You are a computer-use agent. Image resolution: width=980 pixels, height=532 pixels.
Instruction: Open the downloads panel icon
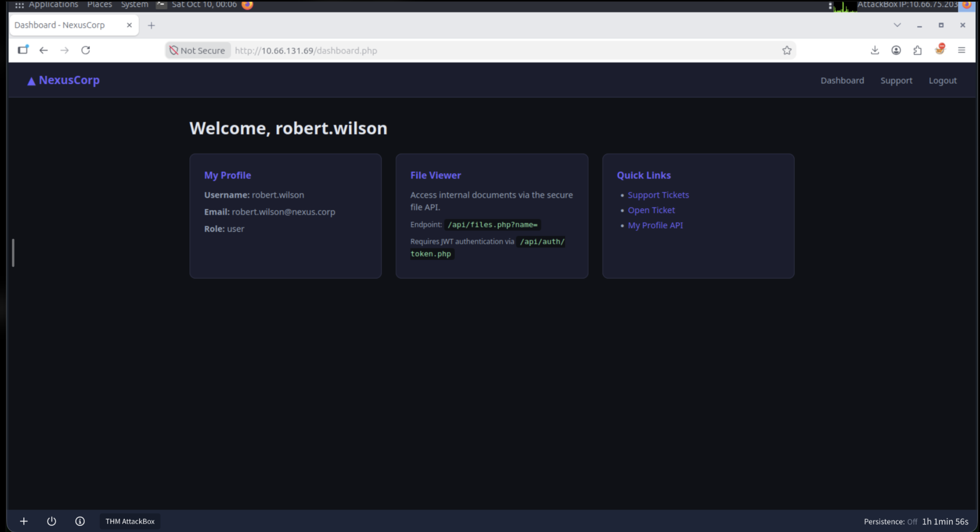874,50
